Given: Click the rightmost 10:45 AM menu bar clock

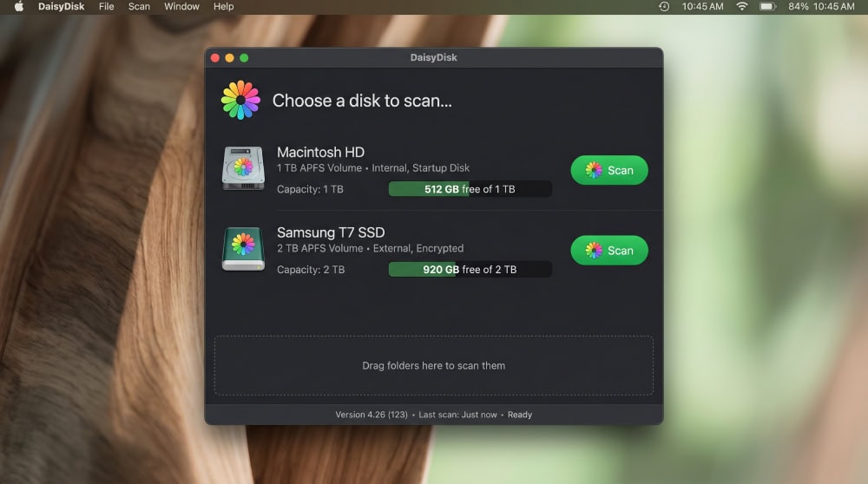Looking at the screenshot, I should 833,7.
